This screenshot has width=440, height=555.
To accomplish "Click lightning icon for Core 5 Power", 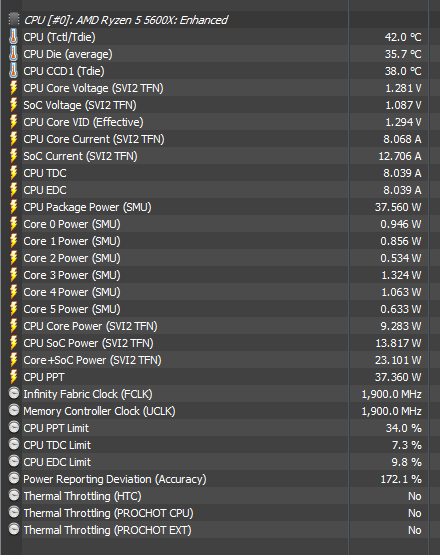I will pyautogui.click(x=13, y=309).
